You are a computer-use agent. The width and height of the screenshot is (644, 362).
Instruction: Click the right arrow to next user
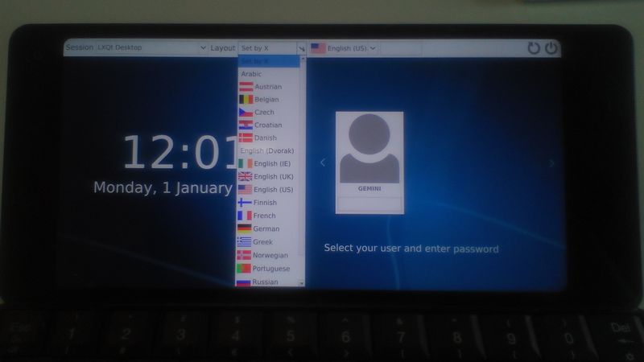tap(551, 163)
